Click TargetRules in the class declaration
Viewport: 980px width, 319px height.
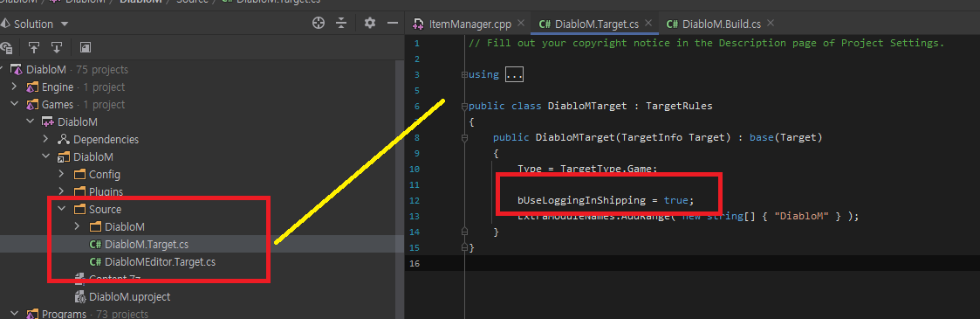(x=679, y=106)
